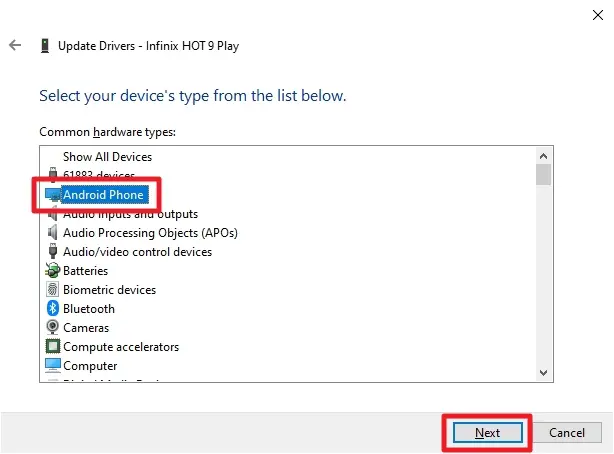Click the Cancel button
Image resolution: width=614 pixels, height=454 pixels.
(x=567, y=432)
